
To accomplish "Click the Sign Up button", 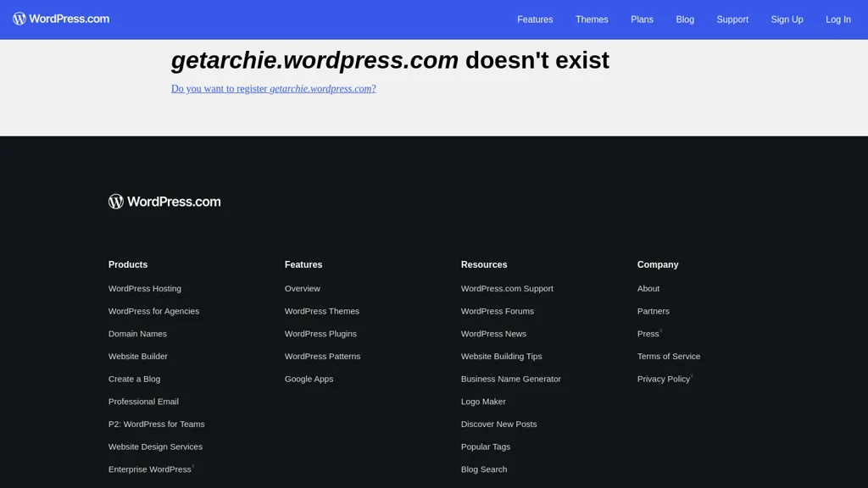I will (787, 19).
